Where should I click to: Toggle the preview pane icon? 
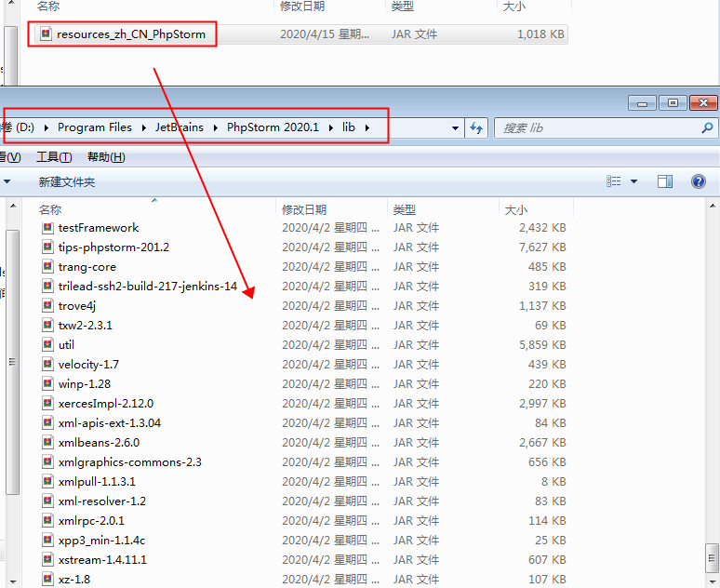[x=664, y=181]
